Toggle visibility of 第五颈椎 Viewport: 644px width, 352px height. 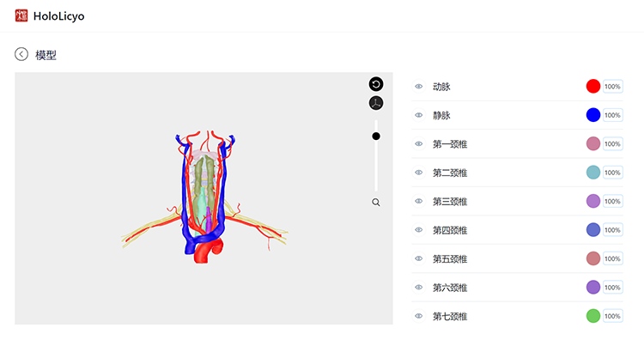pos(418,258)
